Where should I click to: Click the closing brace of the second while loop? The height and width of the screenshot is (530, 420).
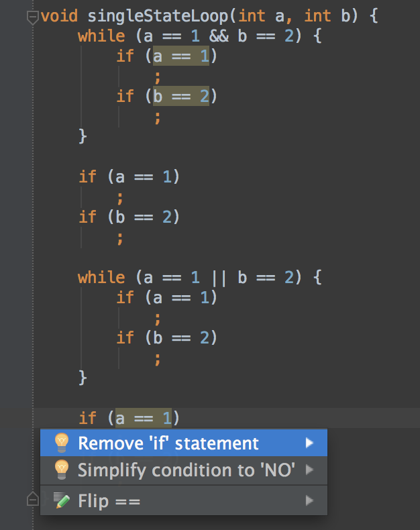(83, 378)
